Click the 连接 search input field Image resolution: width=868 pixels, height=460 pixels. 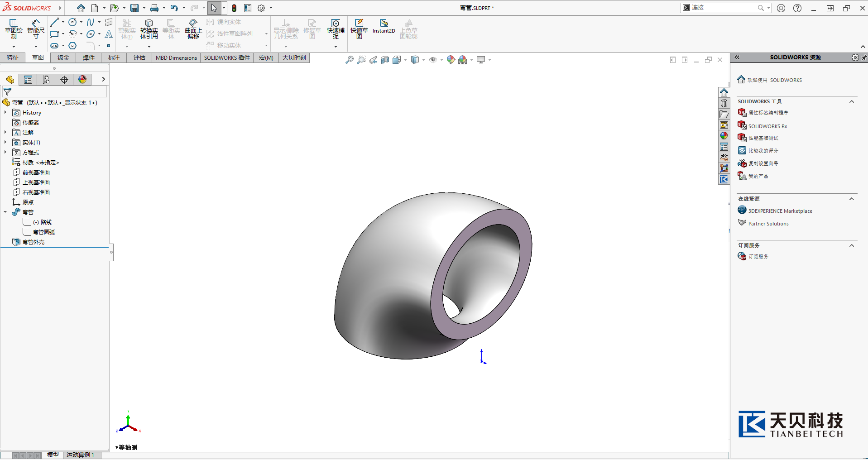pyautogui.click(x=724, y=8)
